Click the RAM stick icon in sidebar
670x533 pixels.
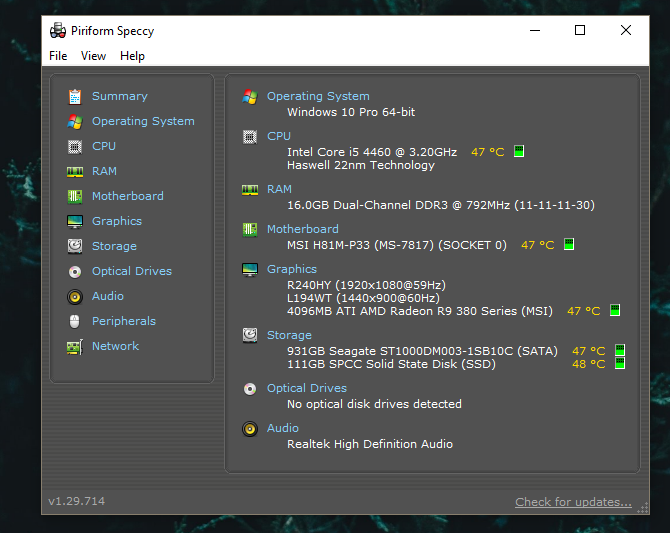(x=75, y=172)
